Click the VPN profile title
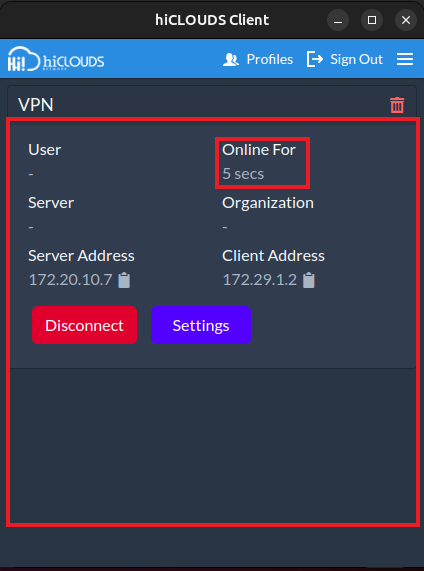Screen dimensions: 424x571 tap(36, 105)
